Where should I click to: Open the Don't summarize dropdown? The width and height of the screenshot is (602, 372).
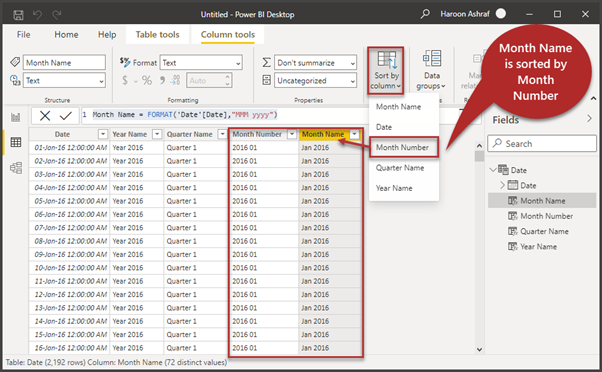point(315,63)
